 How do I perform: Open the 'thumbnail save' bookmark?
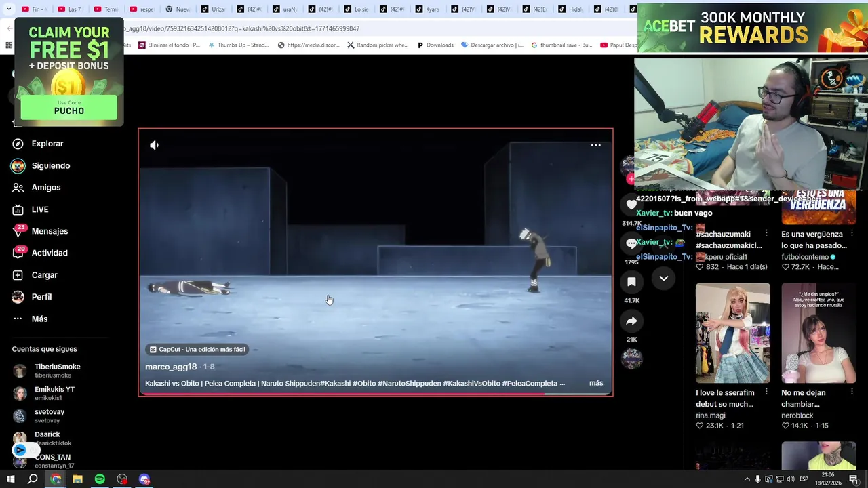tap(561, 45)
